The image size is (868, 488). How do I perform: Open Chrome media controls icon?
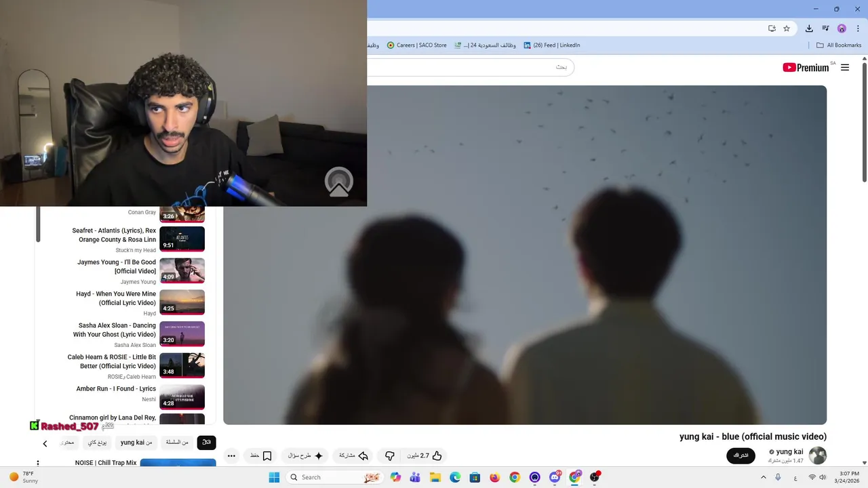point(825,28)
